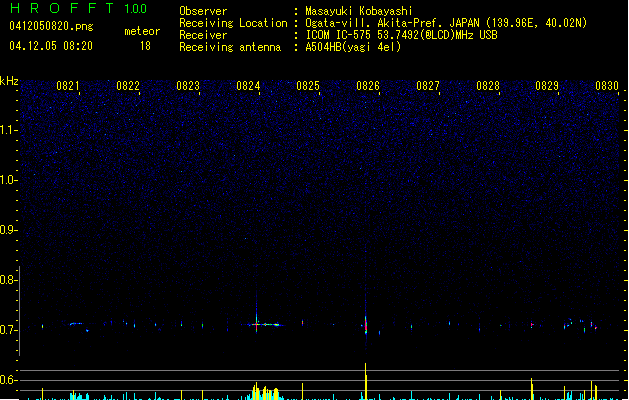The image size is (629, 400).
Task: Click the Receiving antenna label
Action: pyautogui.click(x=230, y=47)
